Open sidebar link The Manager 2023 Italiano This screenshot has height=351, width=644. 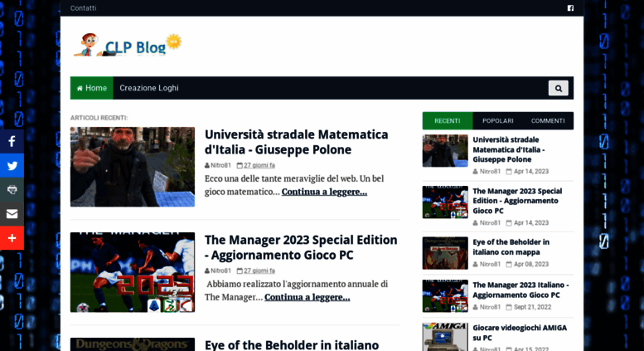(x=521, y=290)
